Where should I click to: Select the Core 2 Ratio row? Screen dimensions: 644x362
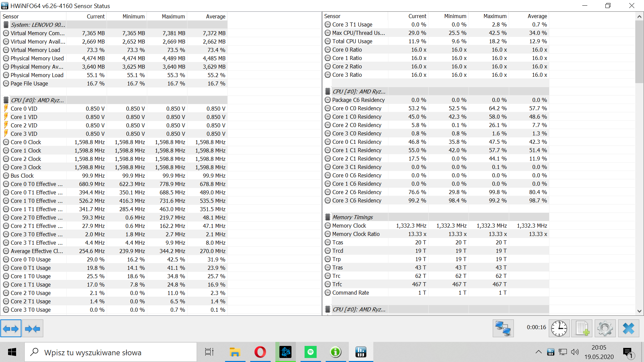point(436,66)
